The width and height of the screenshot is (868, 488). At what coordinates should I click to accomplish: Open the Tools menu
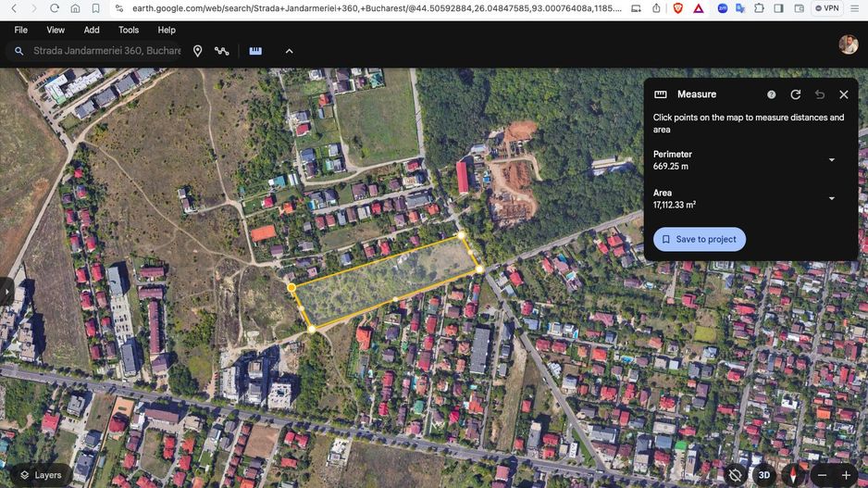[x=129, y=30]
